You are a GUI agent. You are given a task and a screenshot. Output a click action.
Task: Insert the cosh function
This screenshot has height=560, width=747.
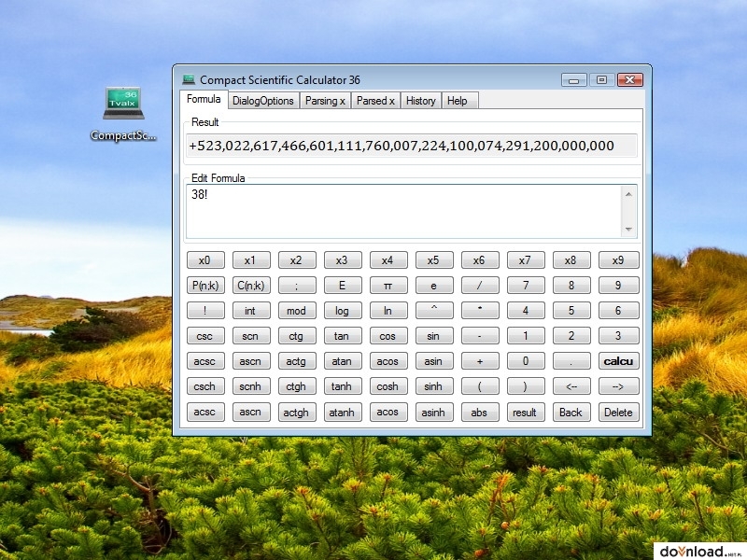point(388,386)
